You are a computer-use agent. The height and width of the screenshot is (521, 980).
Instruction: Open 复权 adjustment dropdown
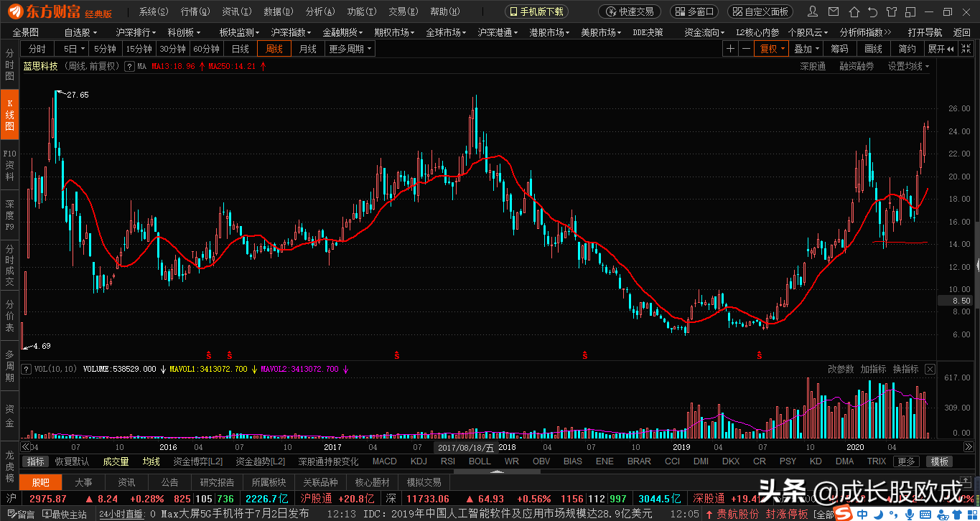[x=773, y=49]
